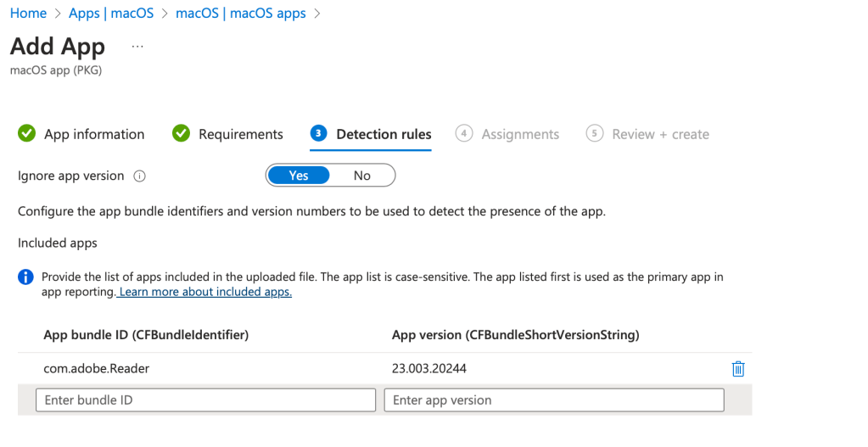868x447 pixels.
Task: Go to the Assignments step tab
Action: (519, 134)
